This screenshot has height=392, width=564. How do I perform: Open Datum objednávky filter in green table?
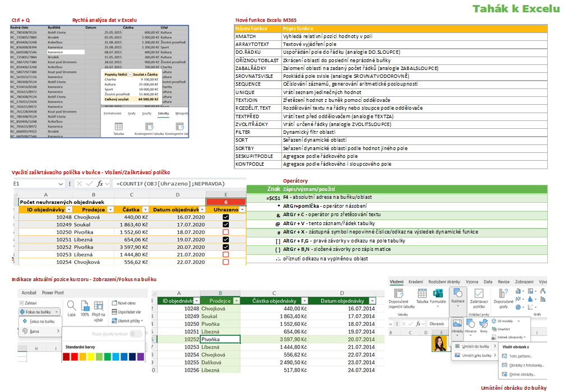coord(372,301)
